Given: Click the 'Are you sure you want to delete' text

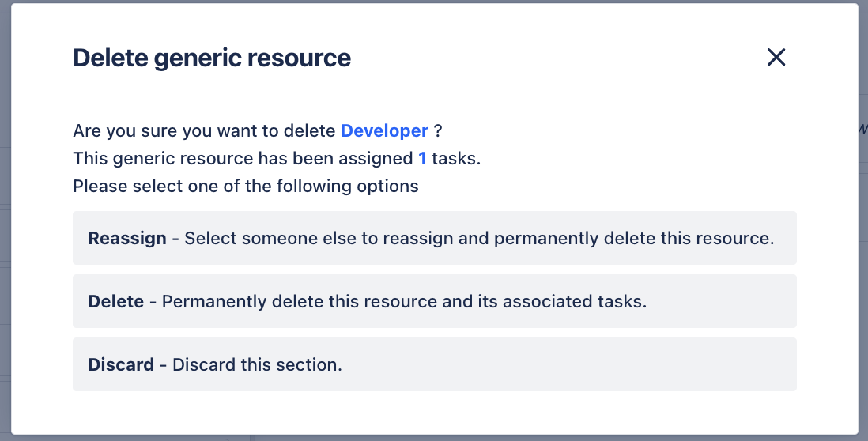Looking at the screenshot, I should 204,130.
